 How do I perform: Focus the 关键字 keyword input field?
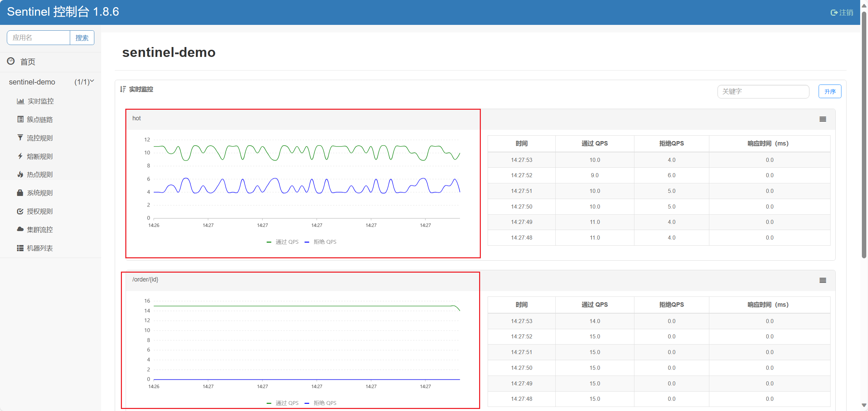tap(763, 92)
